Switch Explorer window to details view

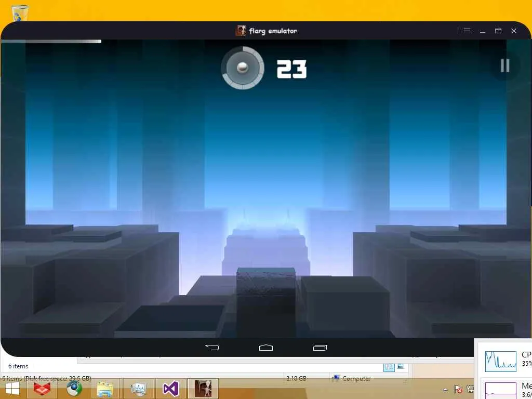[x=389, y=366]
